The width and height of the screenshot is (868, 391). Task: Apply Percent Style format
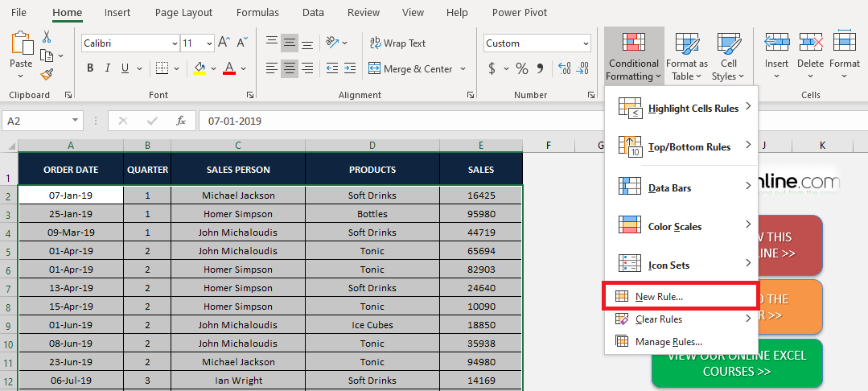pyautogui.click(x=521, y=68)
